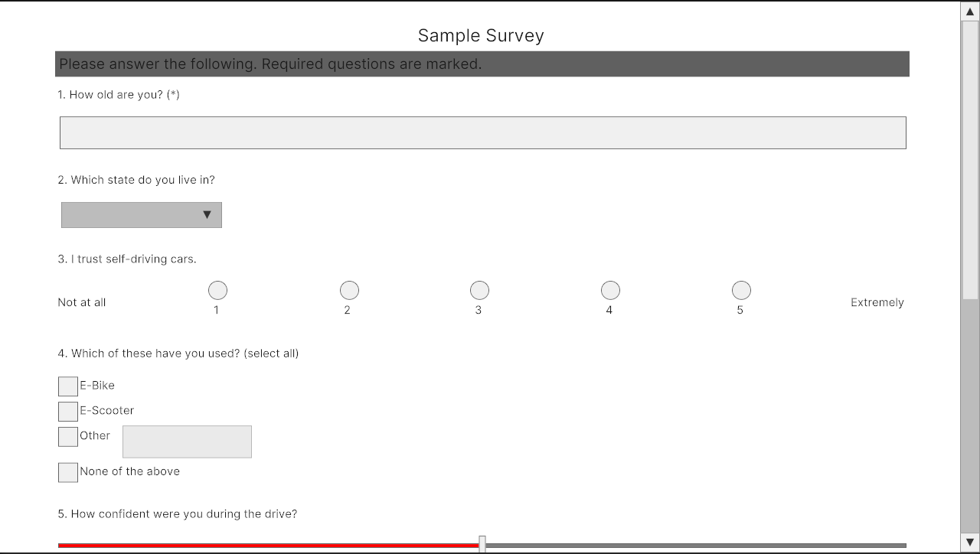Click the Other text input box
This screenshot has width=980, height=554.
click(x=187, y=442)
